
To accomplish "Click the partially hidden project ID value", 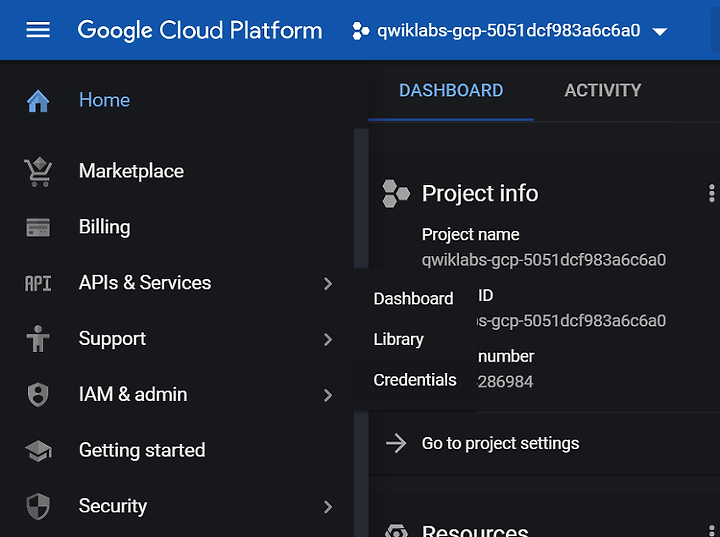I will [572, 321].
